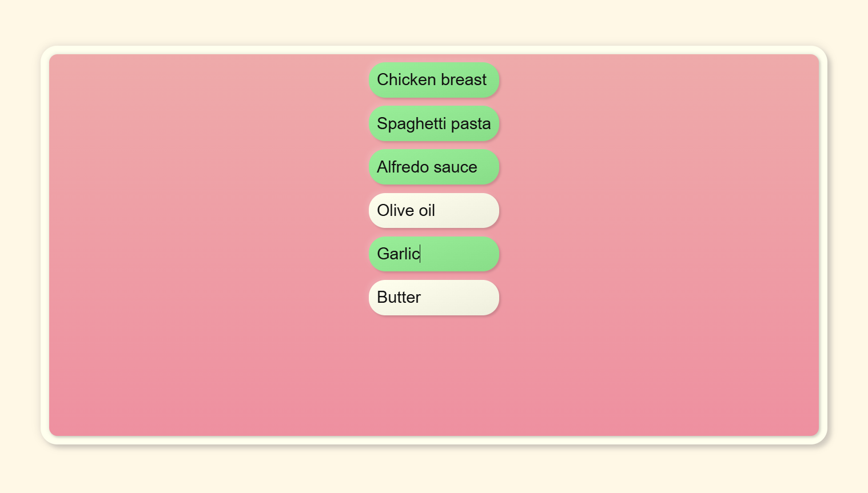
Task: Pick the bottom ingredient pill, Butter
Action: [434, 297]
